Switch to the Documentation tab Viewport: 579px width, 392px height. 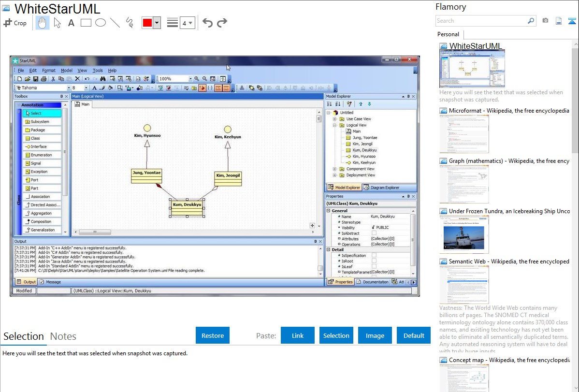[372, 282]
